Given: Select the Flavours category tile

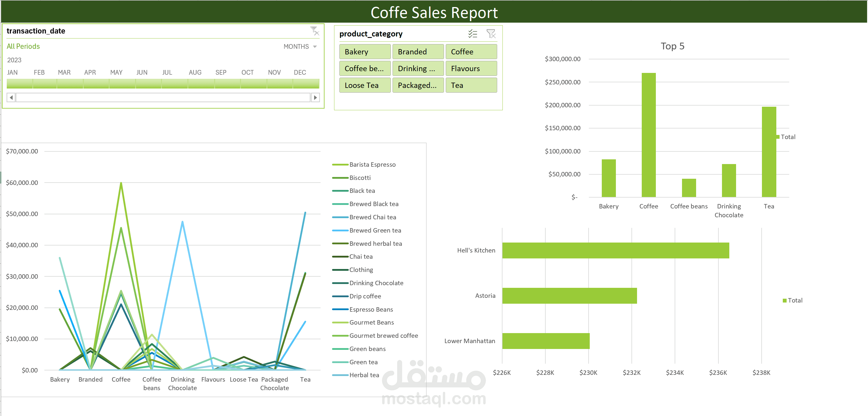Looking at the screenshot, I should (471, 68).
